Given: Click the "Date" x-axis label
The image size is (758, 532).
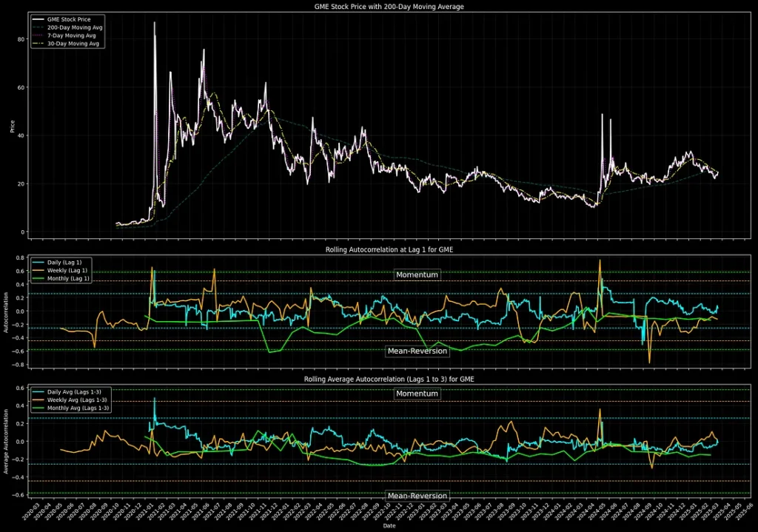Looking at the screenshot, I should coord(389,526).
